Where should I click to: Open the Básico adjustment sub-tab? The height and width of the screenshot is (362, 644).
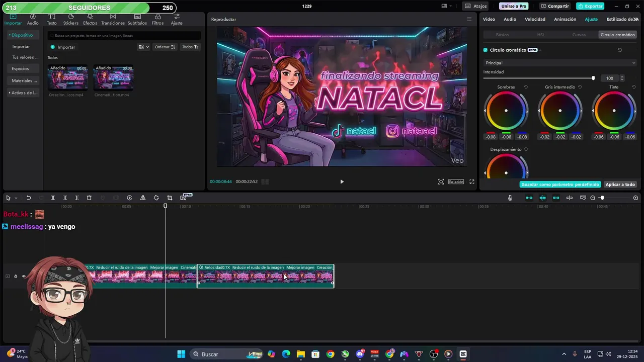pyautogui.click(x=502, y=35)
